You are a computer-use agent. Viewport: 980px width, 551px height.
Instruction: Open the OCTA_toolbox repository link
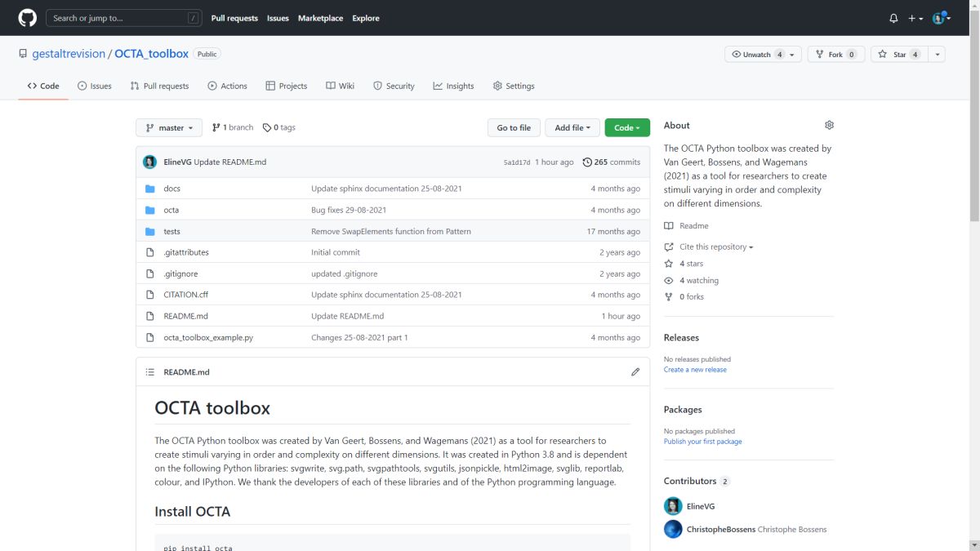pyautogui.click(x=151, y=54)
